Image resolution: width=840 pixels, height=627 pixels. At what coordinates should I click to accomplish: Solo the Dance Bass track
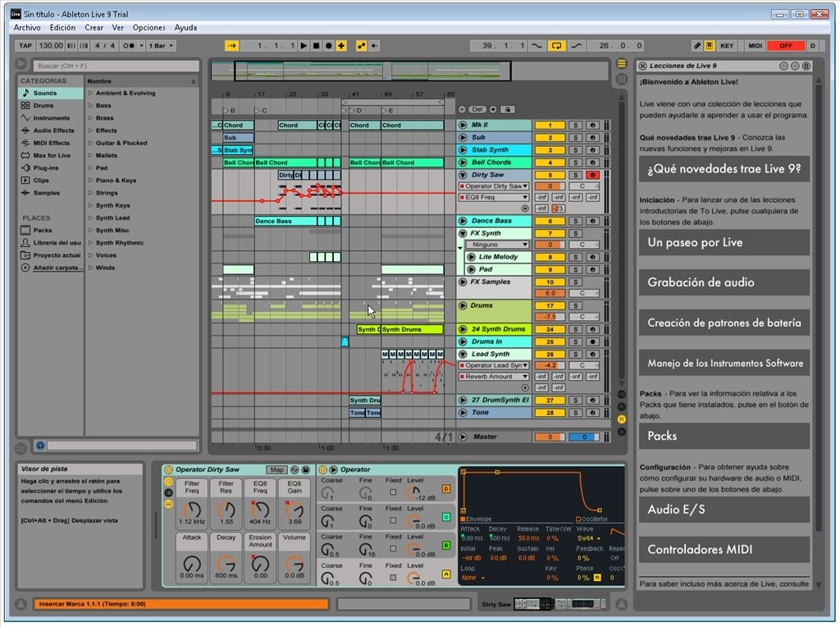click(575, 221)
